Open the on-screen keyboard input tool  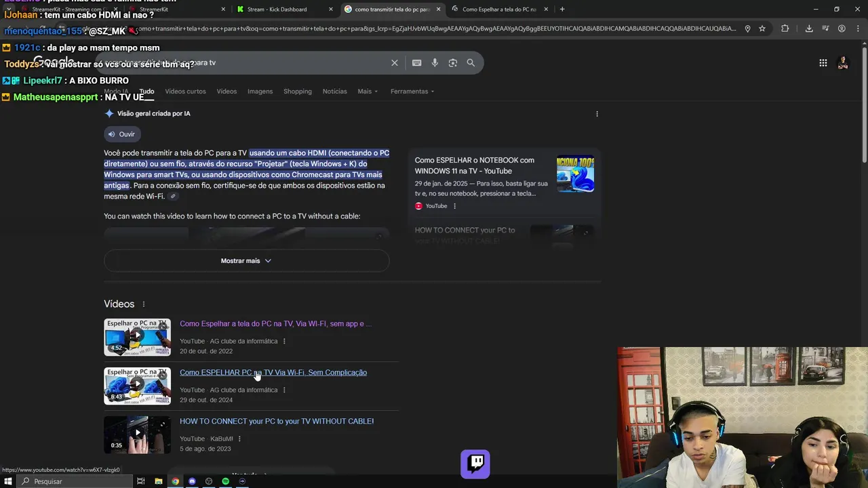coord(417,62)
